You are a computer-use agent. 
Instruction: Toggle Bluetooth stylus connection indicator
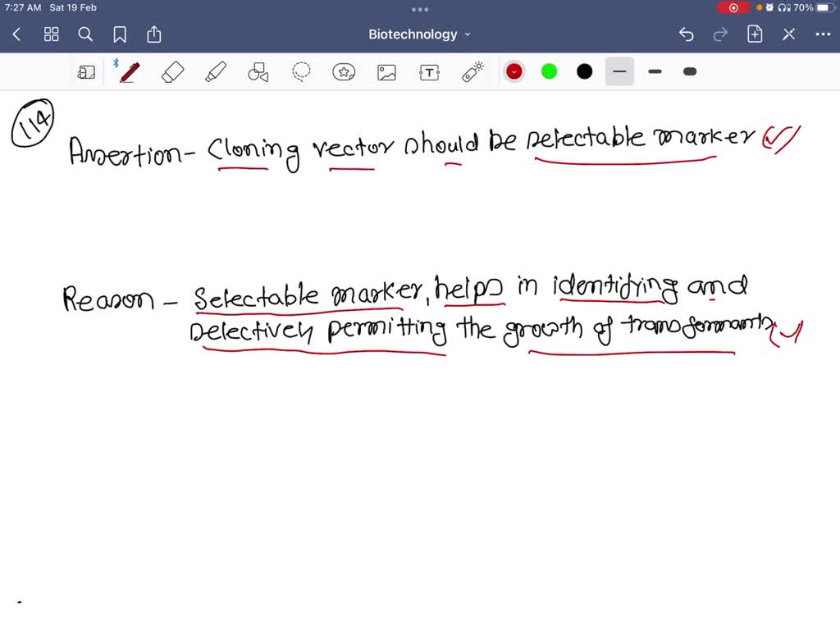click(116, 61)
